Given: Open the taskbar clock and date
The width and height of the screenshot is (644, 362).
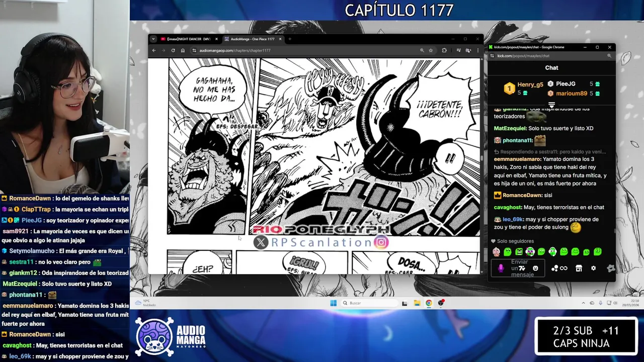Looking at the screenshot, I should pyautogui.click(x=630, y=303).
